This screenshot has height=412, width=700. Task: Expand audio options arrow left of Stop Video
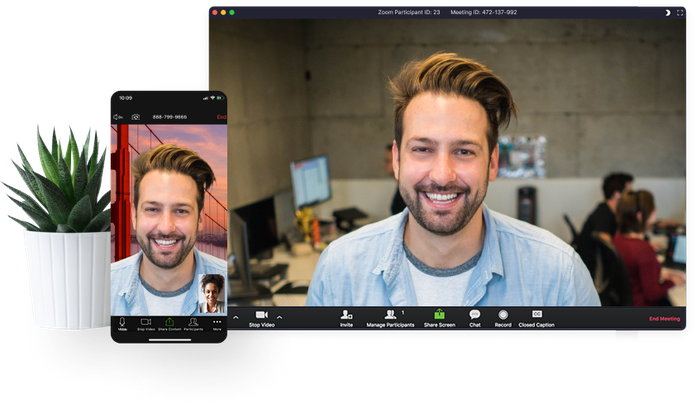pyautogui.click(x=236, y=317)
